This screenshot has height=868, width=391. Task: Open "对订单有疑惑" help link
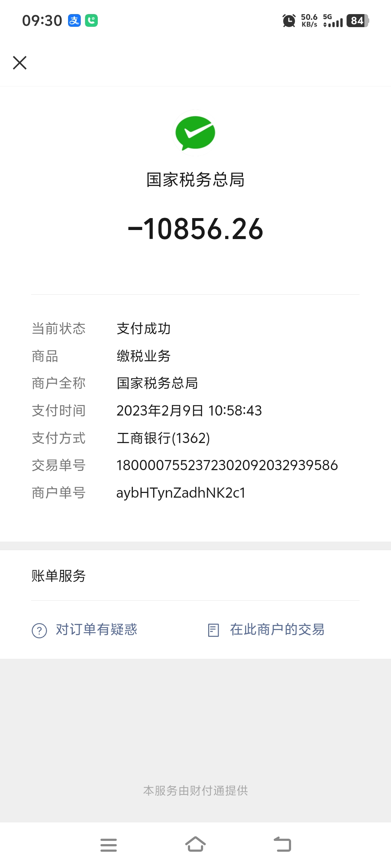pyautogui.click(x=97, y=630)
